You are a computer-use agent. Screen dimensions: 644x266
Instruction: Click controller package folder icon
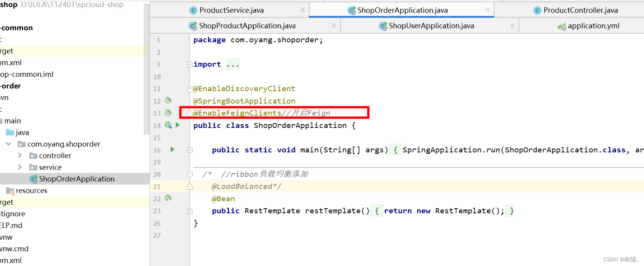33,156
